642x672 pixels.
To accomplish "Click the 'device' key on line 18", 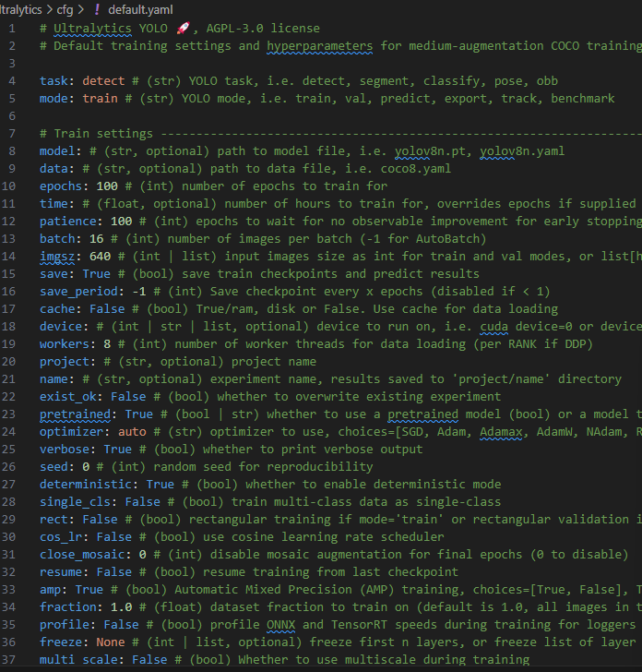I will [60, 327].
